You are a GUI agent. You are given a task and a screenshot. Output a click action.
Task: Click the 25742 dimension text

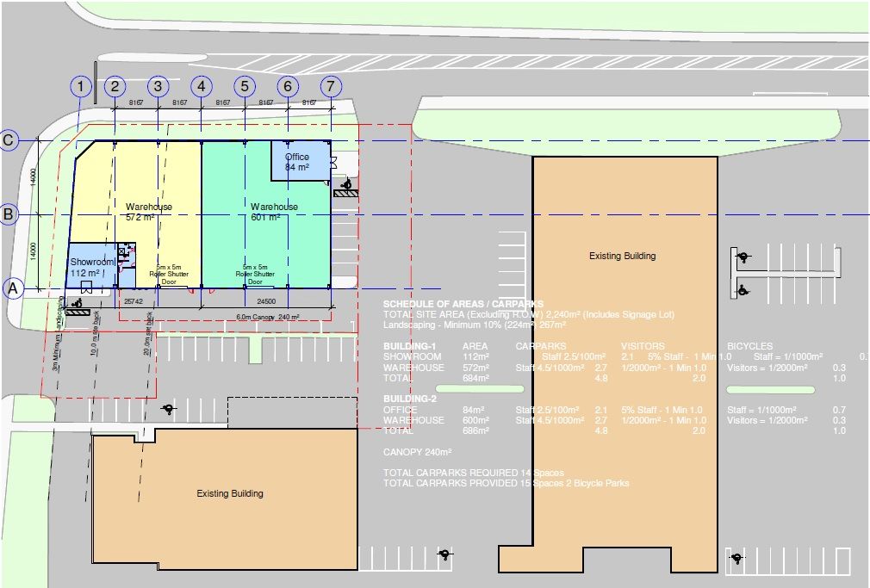(x=133, y=301)
